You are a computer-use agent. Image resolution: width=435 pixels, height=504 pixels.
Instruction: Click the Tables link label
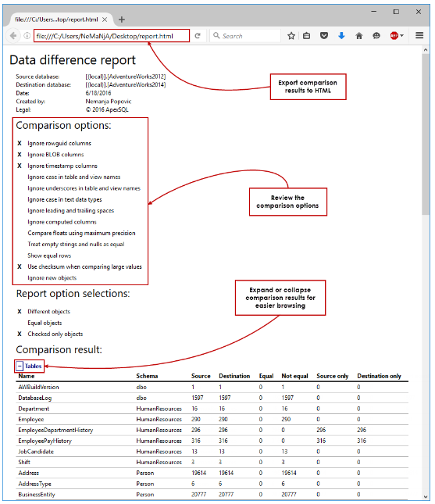(x=33, y=366)
